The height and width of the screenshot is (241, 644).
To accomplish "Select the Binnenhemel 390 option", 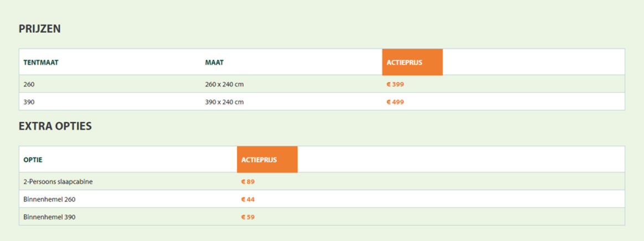I will click(49, 217).
